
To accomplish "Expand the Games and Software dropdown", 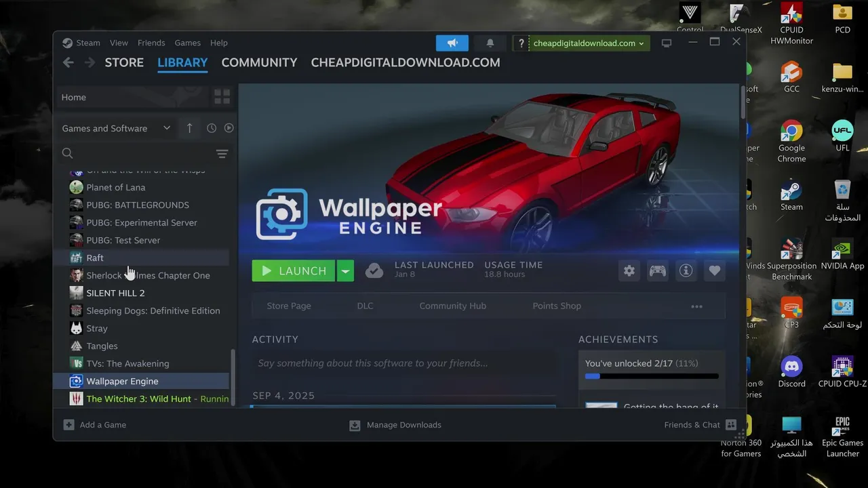I will pos(116,128).
